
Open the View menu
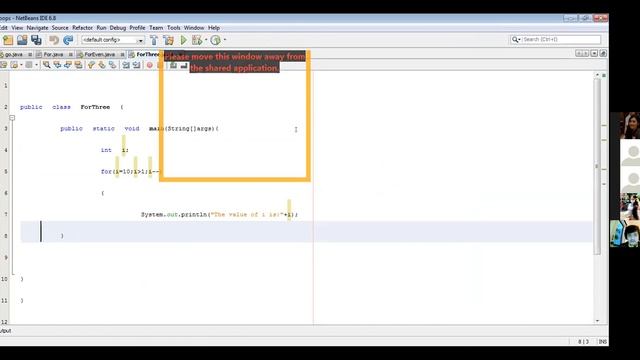click(x=17, y=28)
